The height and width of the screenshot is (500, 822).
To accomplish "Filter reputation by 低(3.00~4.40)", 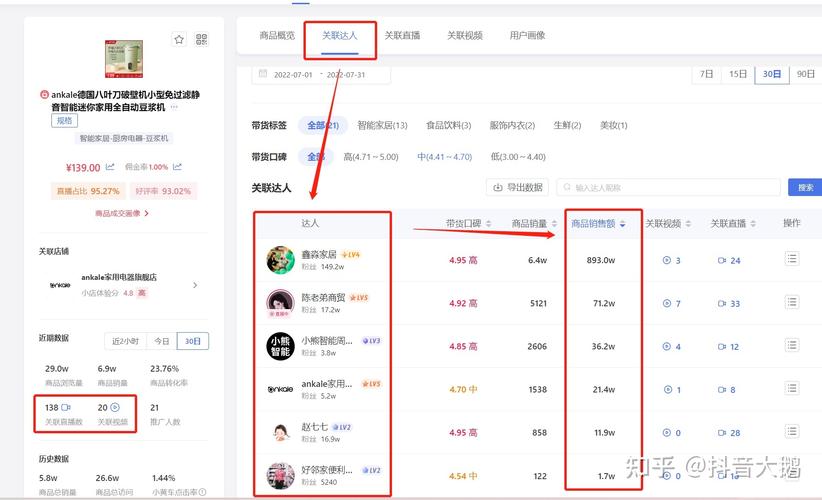I will point(518,157).
